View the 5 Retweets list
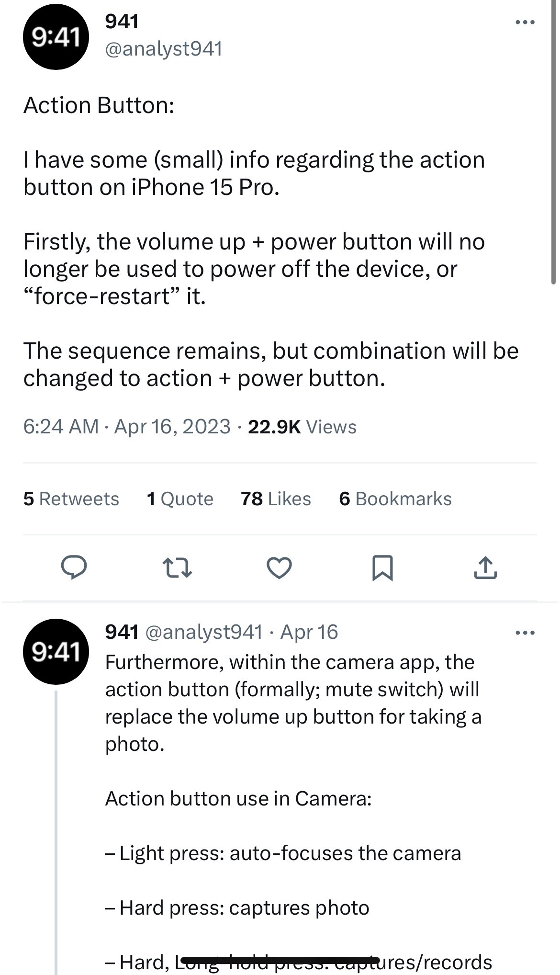Image resolution: width=560 pixels, height=975 pixels. [x=71, y=499]
